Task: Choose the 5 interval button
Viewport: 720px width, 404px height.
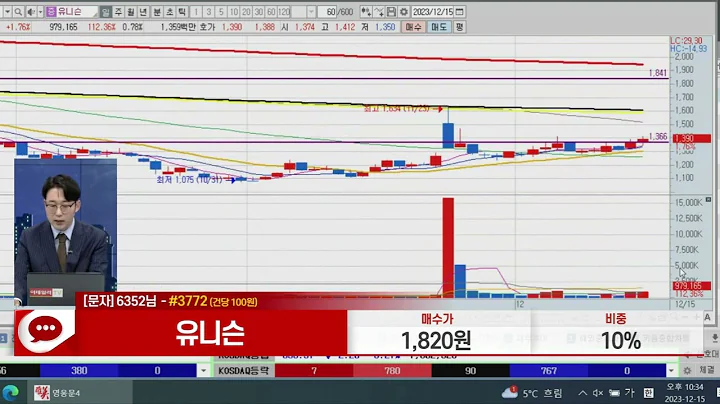Action: pyautogui.click(x=221, y=11)
